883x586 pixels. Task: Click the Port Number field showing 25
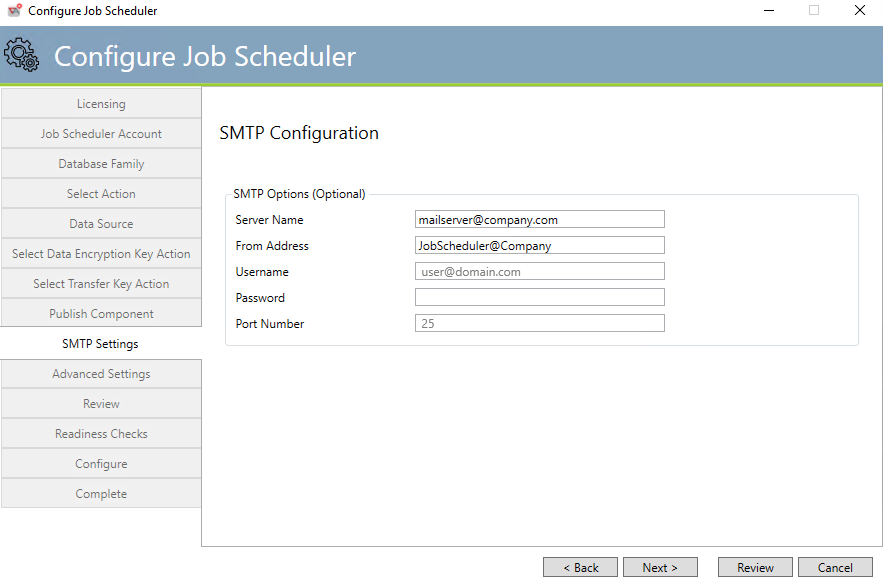539,322
